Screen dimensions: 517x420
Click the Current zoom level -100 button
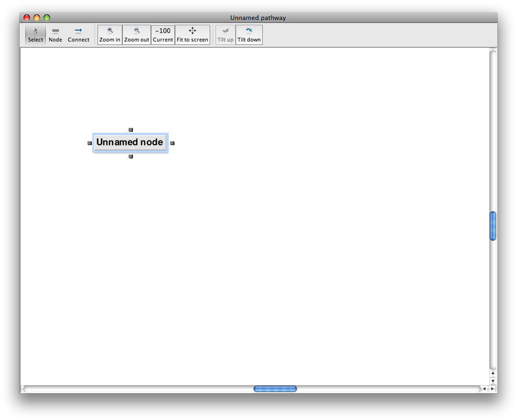pos(163,35)
